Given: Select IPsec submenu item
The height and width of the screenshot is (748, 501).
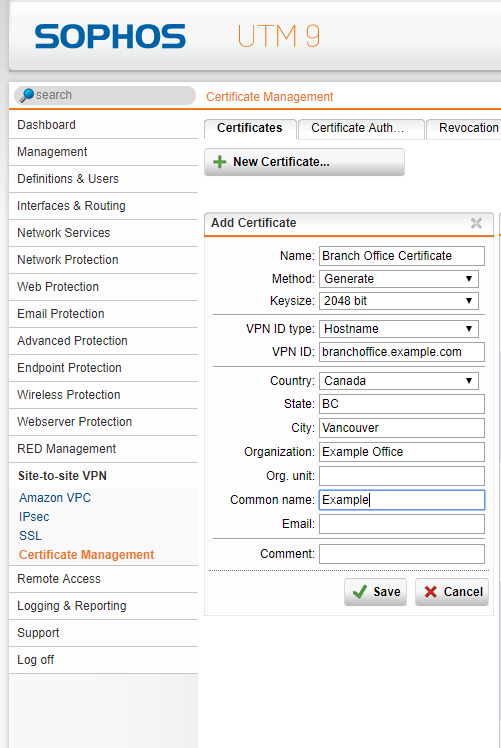Looking at the screenshot, I should tap(34, 517).
